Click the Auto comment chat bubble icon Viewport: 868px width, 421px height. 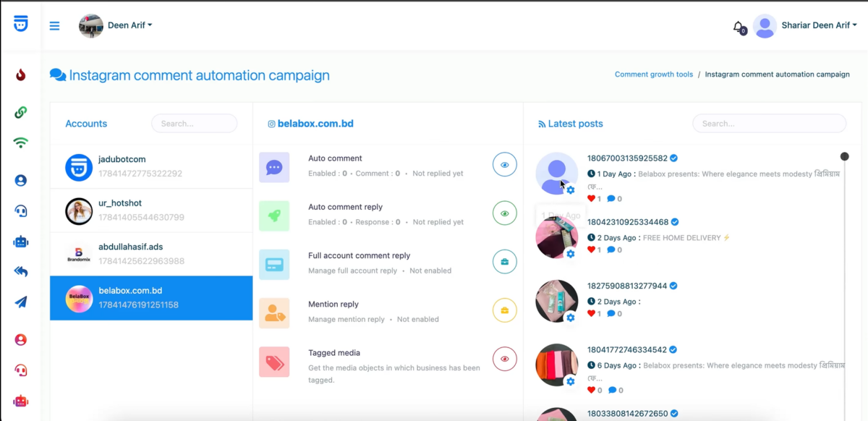274,167
